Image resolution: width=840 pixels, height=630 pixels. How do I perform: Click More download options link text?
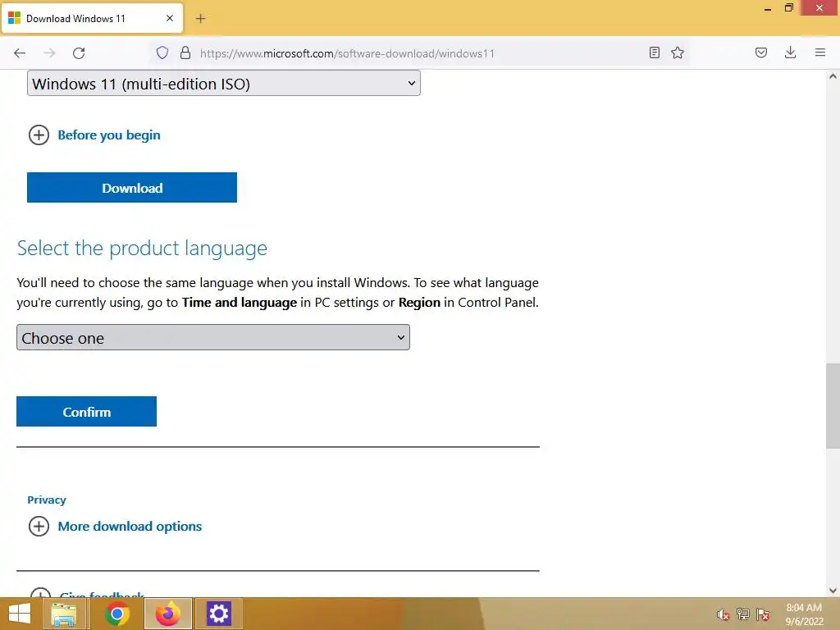(130, 527)
